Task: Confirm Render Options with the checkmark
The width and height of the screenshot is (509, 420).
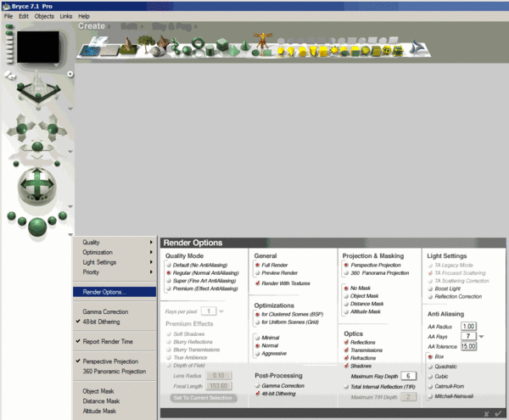Action: click(498, 413)
